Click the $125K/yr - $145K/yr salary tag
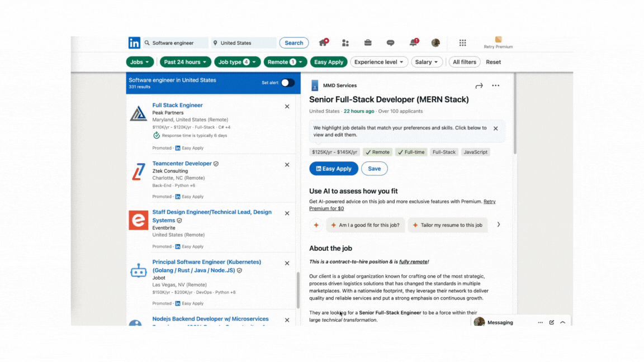Image resolution: width=644 pixels, height=362 pixels. click(x=334, y=153)
